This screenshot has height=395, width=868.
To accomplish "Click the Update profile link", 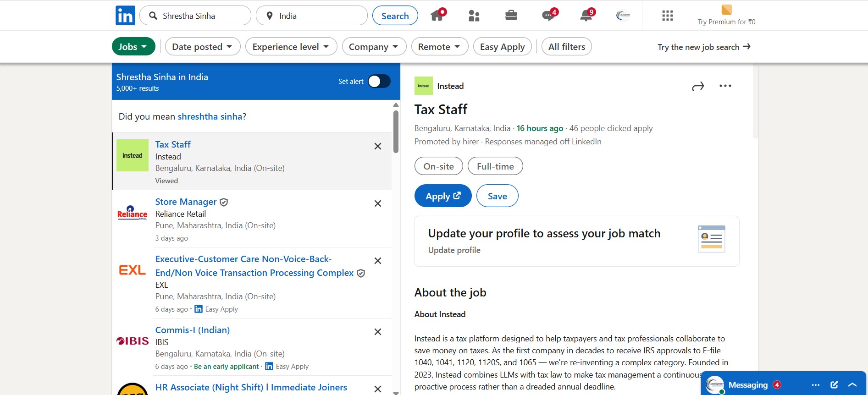I will pos(454,250).
